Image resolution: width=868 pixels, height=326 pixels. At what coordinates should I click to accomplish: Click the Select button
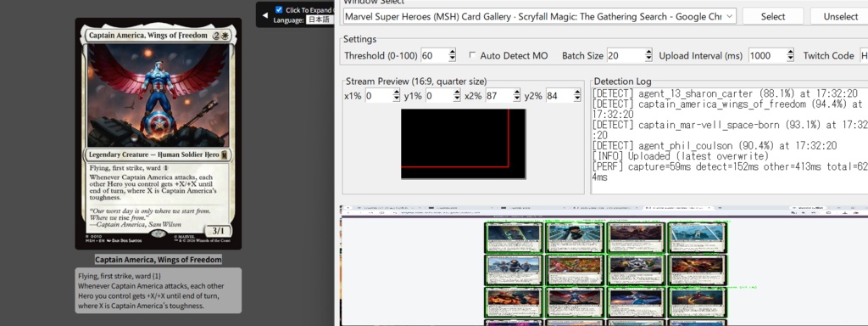(773, 17)
